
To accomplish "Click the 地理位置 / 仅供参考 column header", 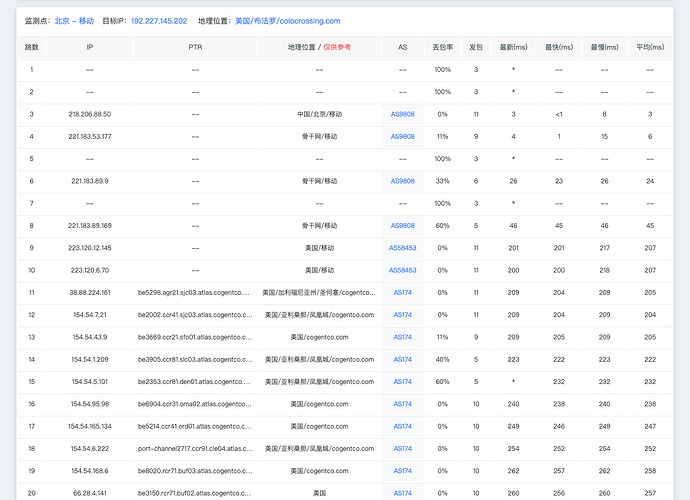I will (x=319, y=47).
